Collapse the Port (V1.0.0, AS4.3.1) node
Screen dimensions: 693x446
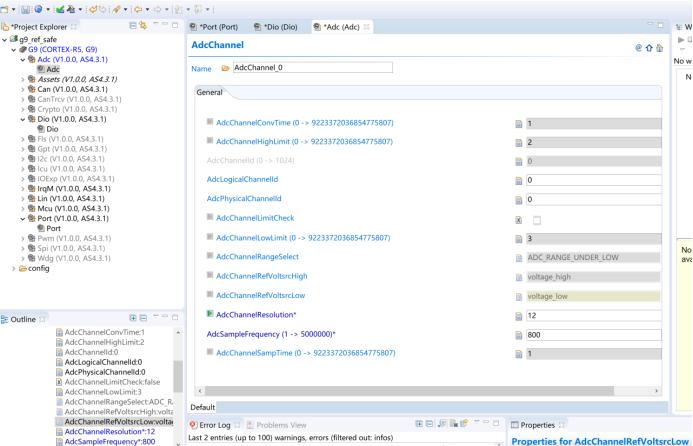pos(23,219)
